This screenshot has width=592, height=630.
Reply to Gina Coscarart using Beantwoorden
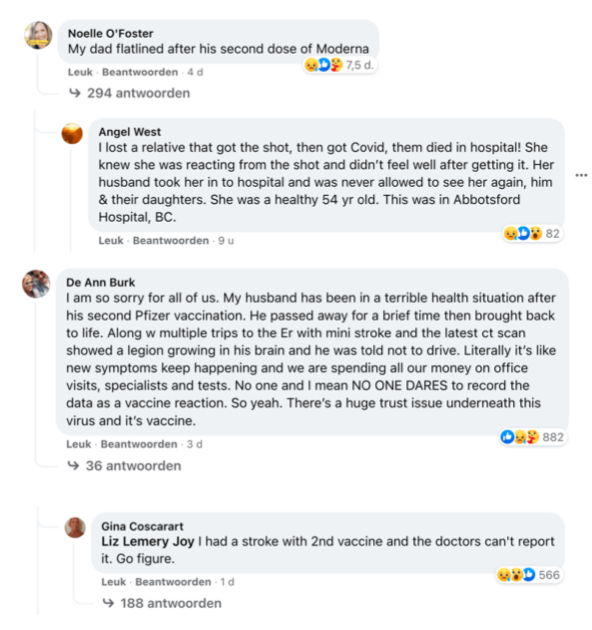point(173,582)
